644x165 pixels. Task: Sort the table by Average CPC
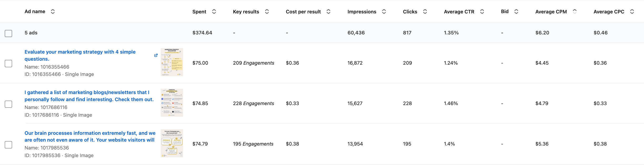coord(632,12)
